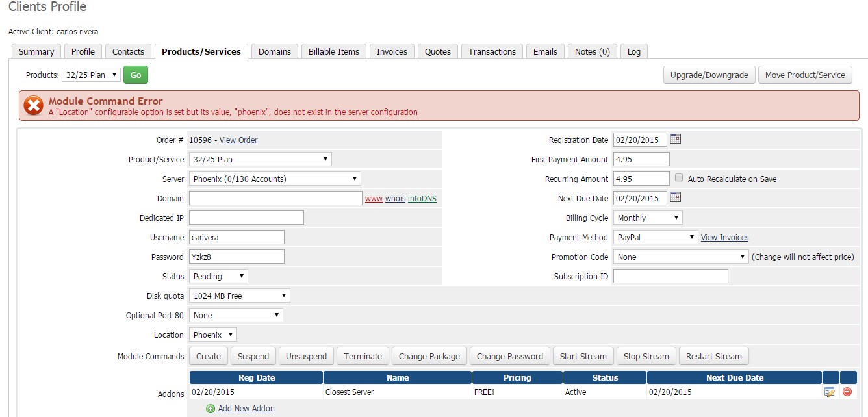Expand the Optional Port 80 dropdown
868x417 pixels.
click(236, 315)
